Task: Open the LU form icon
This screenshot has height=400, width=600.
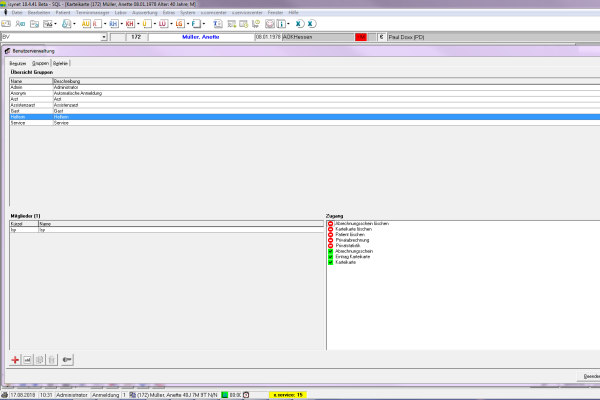Action: [x=163, y=24]
